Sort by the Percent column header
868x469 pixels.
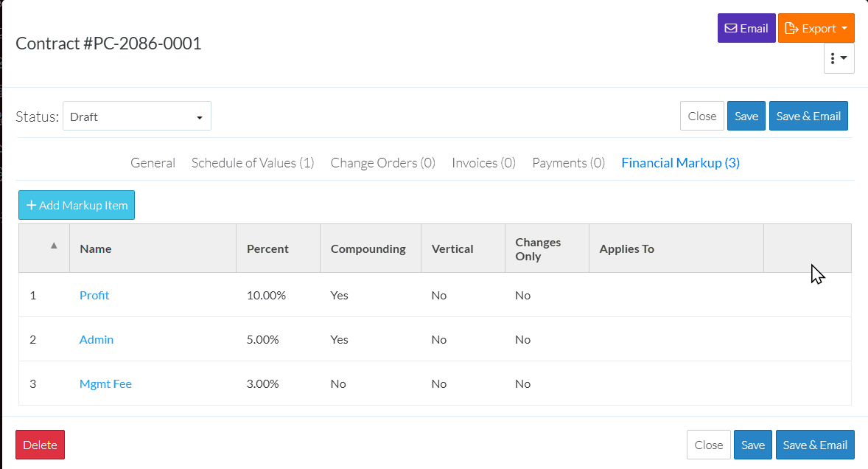267,249
